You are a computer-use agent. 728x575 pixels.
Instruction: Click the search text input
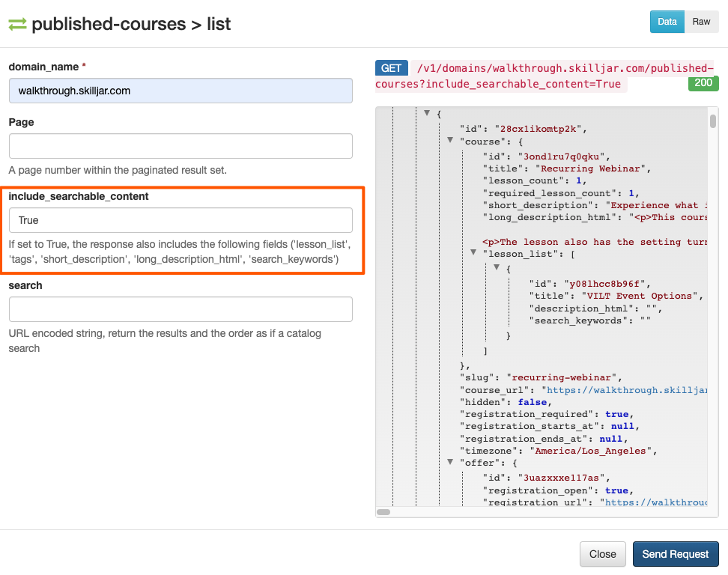pos(181,309)
